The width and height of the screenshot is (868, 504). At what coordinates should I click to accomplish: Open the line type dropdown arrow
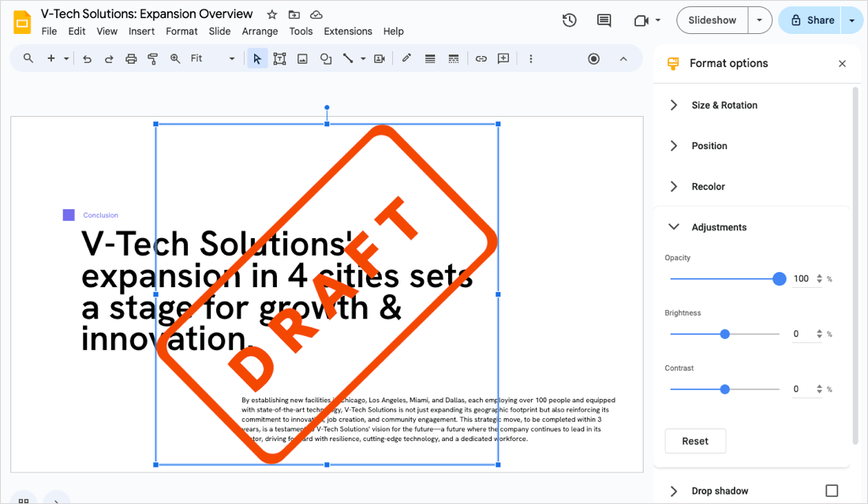click(x=363, y=58)
